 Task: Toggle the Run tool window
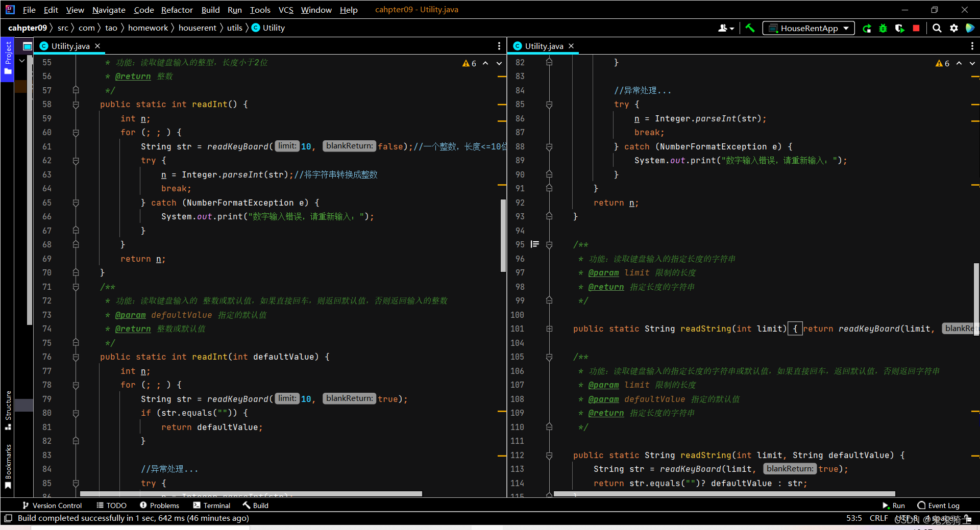pos(894,506)
